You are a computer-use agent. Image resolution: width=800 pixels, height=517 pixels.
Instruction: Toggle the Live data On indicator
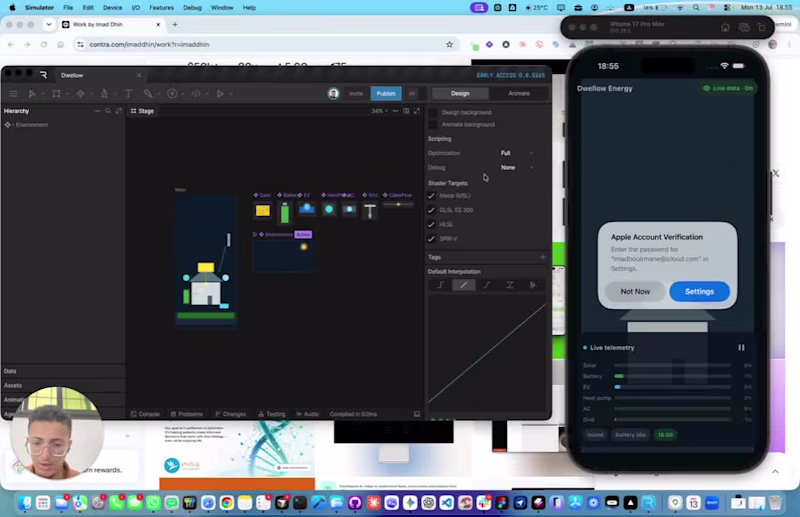coord(728,88)
